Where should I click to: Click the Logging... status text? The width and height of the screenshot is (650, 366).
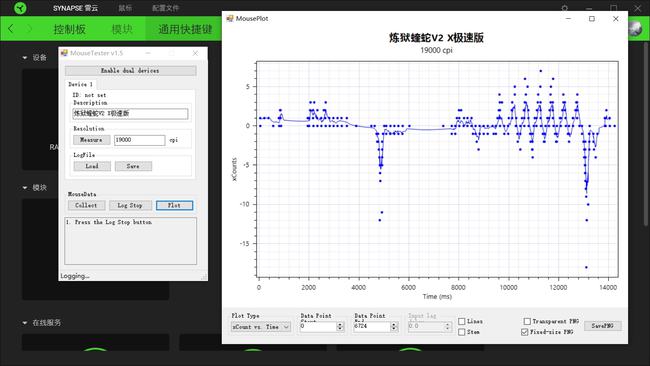(x=75, y=276)
